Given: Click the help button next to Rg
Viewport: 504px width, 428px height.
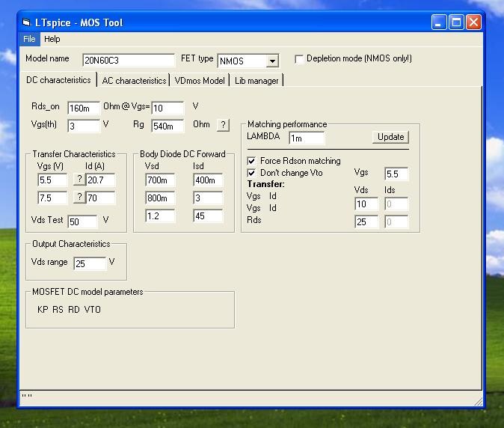Looking at the screenshot, I should click(x=223, y=125).
